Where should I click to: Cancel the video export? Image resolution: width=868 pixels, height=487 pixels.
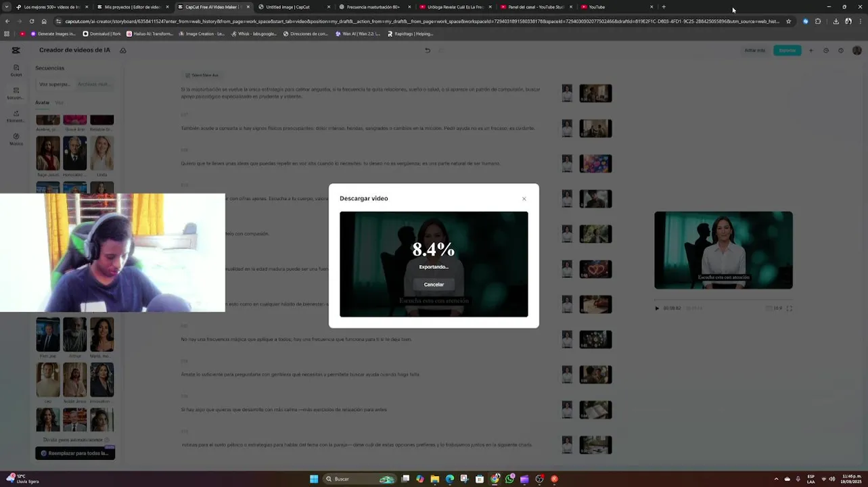click(x=434, y=285)
